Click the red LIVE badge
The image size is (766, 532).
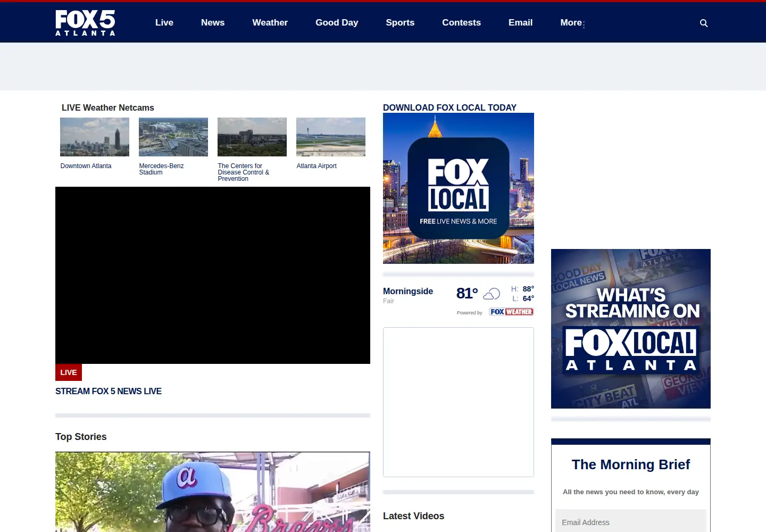click(69, 372)
